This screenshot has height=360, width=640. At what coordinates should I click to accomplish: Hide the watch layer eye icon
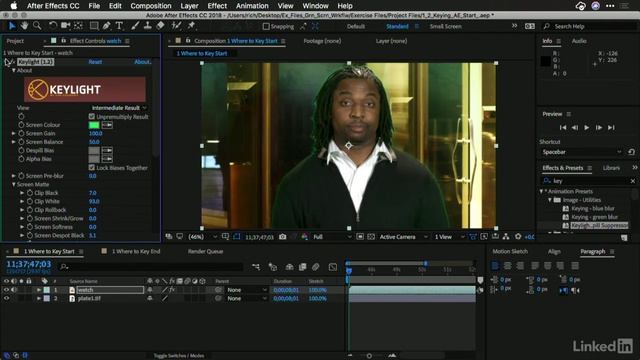point(6,290)
